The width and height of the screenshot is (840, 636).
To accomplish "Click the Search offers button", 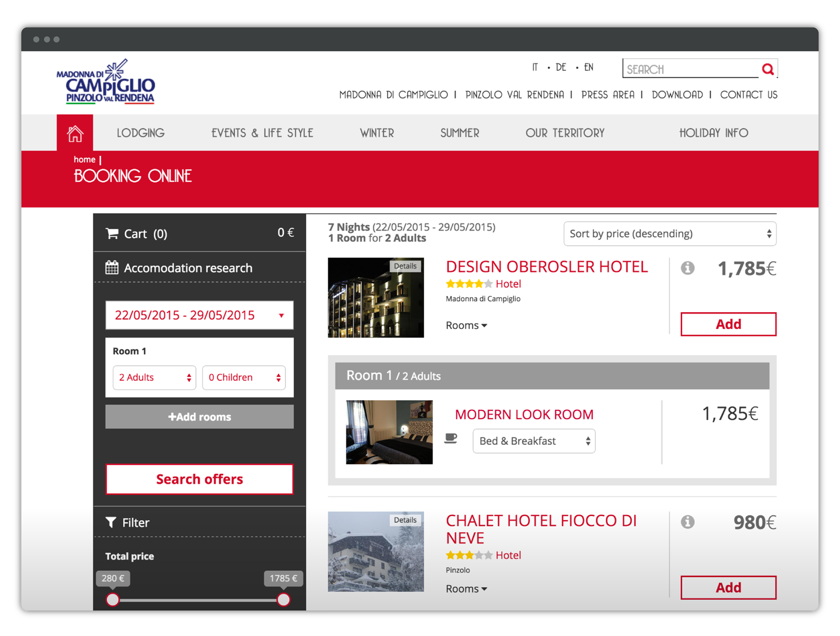I will (x=199, y=479).
